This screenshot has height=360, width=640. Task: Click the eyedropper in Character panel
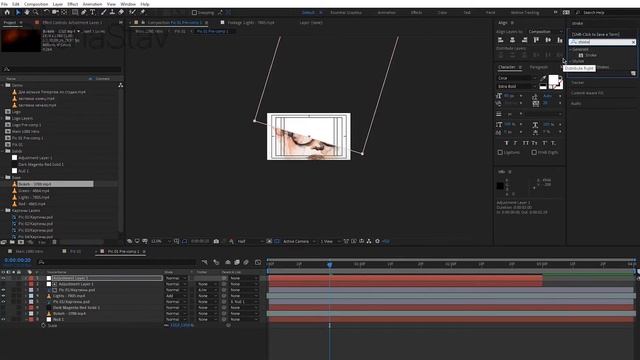click(543, 78)
